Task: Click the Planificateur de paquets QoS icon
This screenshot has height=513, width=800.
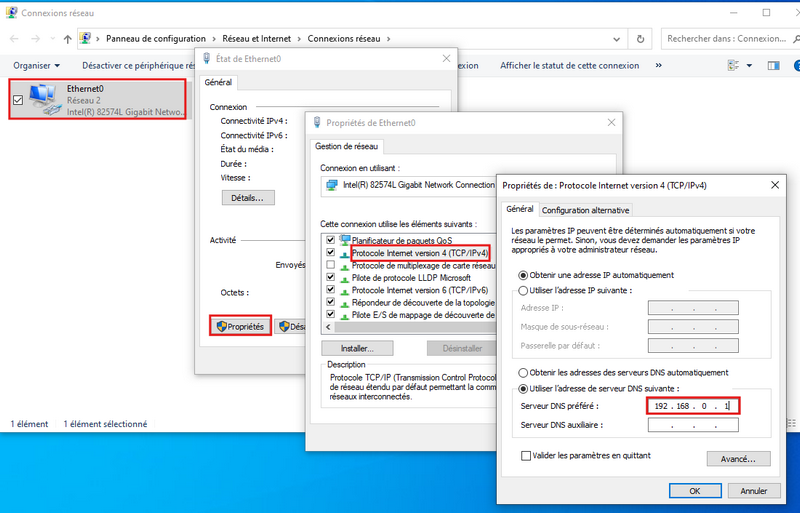Action: pos(346,240)
